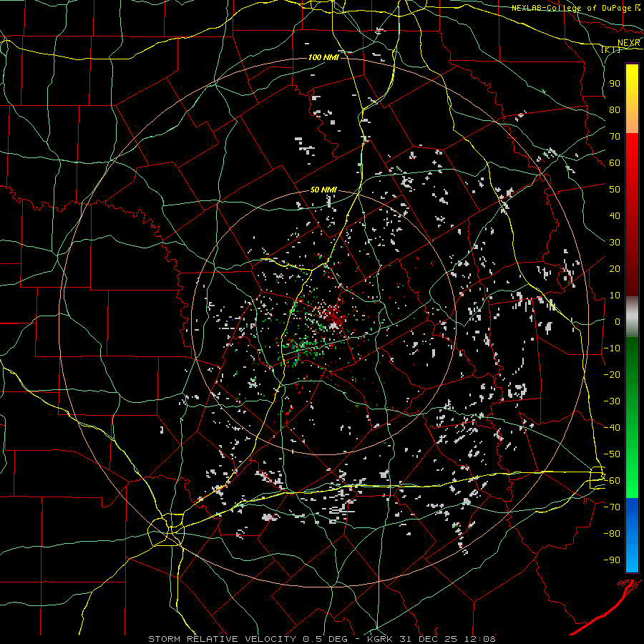The image size is (644, 644).
Task: Click the NEXR label above the color scale
Action: point(628,43)
